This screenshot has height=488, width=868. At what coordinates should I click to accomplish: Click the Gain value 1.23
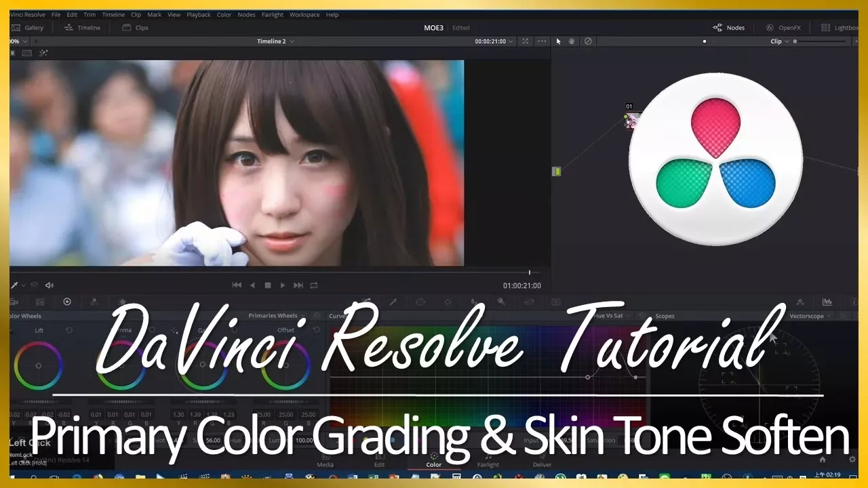coord(228,414)
